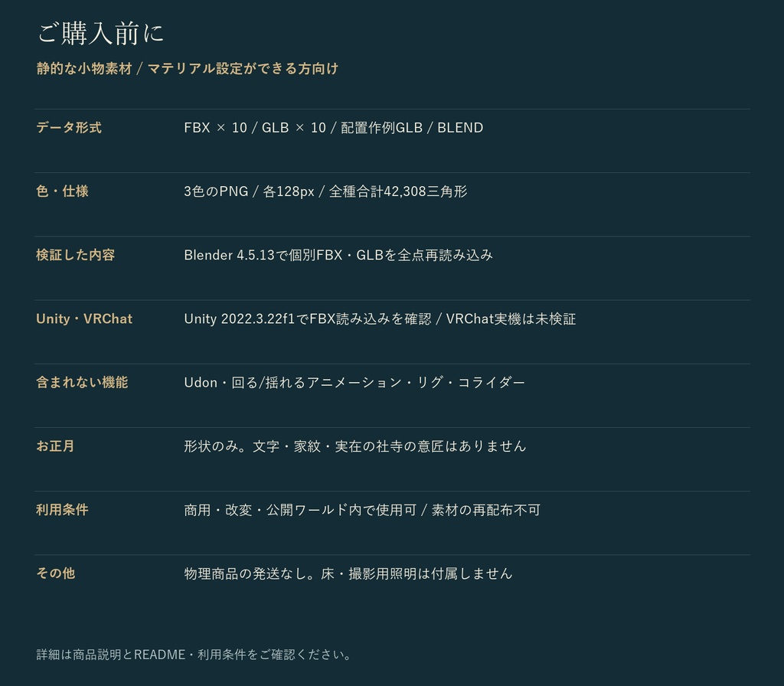Viewport: 784px width, 686px height.
Task: Select the value FBX × 10 / GLB × 10 / 配置作例GLB / BLEND
Action: [334, 128]
